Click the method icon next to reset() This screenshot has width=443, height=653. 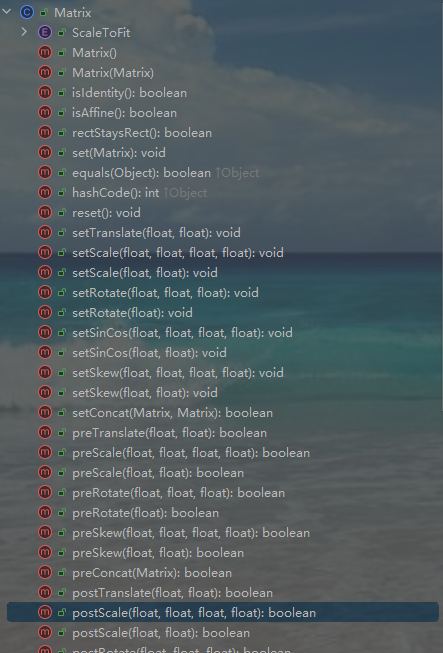(45, 212)
